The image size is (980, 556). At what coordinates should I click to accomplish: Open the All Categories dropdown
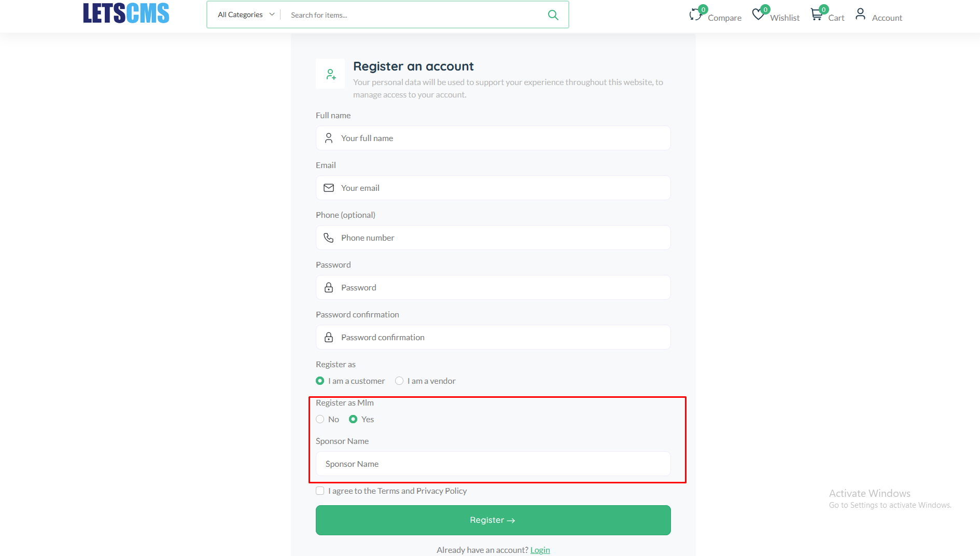(x=240, y=15)
